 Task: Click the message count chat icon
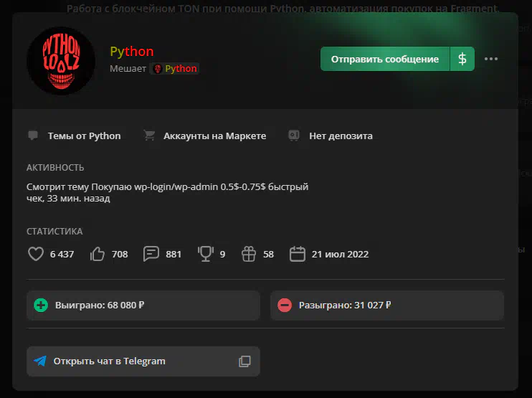151,254
